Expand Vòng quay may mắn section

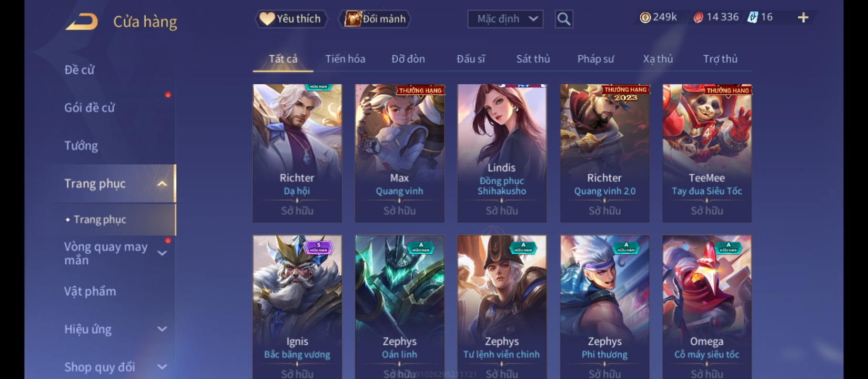tap(162, 253)
